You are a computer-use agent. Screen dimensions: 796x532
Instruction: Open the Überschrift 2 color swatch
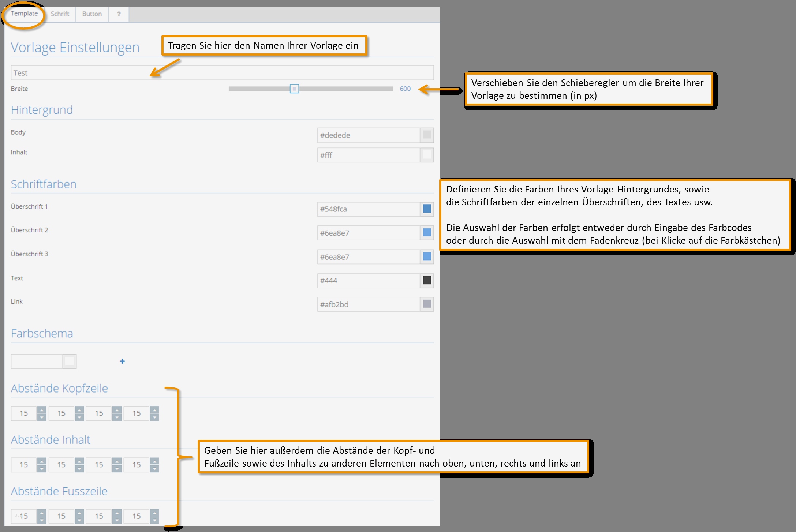click(x=427, y=233)
